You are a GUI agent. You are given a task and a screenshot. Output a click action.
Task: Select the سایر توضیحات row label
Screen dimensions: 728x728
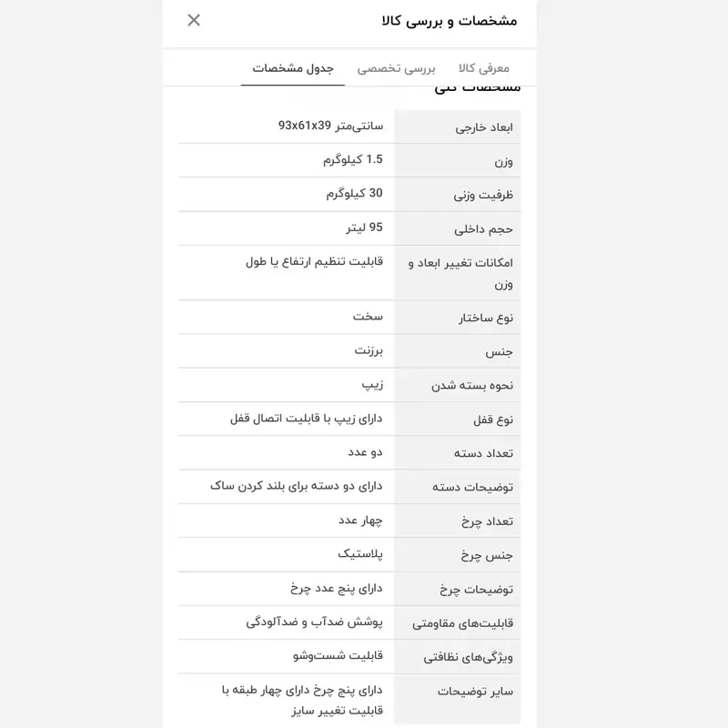pos(475,692)
